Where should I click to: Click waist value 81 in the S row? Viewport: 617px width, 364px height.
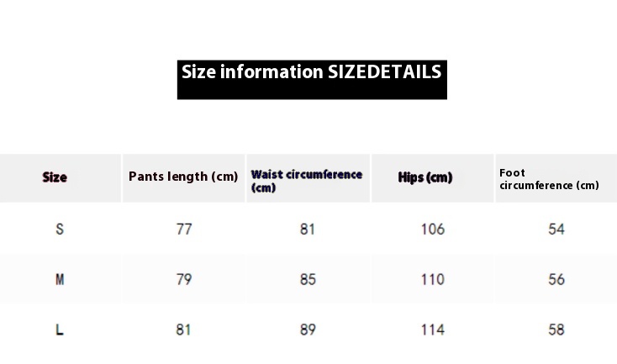pos(308,229)
